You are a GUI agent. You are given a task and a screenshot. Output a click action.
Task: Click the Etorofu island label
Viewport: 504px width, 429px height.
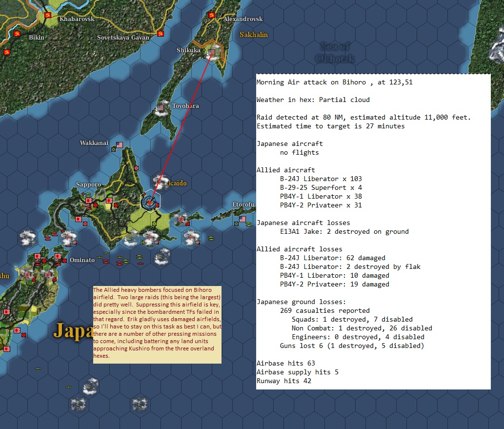point(243,204)
